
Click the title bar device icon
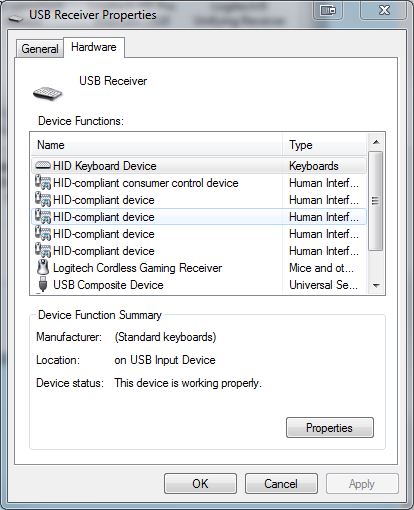point(16,18)
